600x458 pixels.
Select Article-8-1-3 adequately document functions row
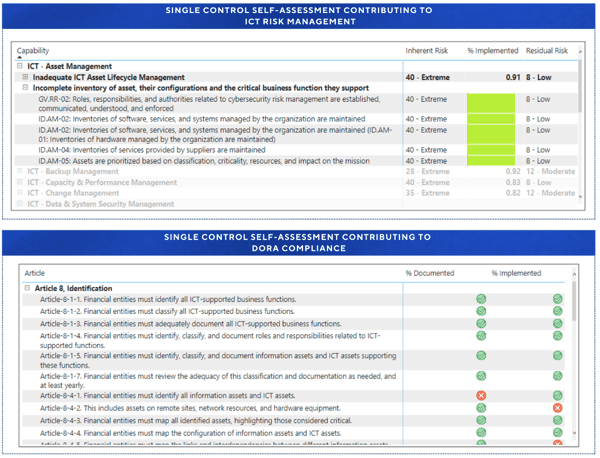[x=293, y=324]
